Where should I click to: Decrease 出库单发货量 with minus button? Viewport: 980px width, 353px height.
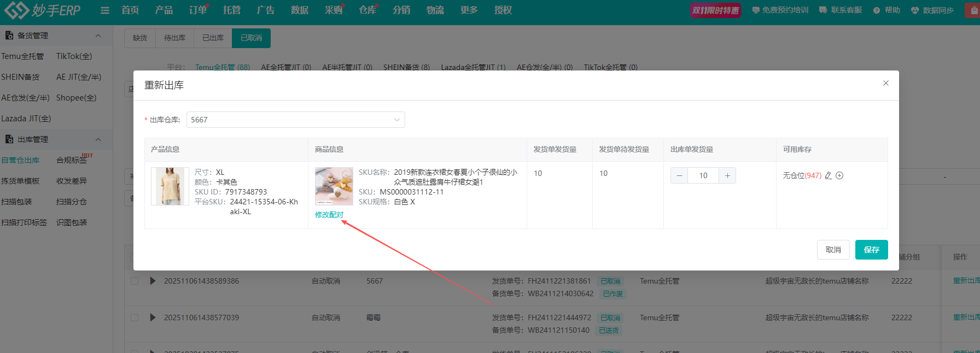[679, 175]
